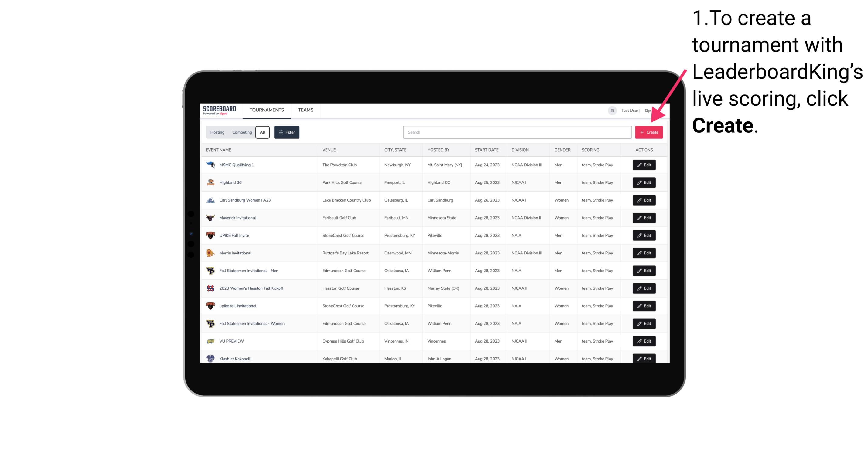Click the TEAMS navigation tab
The height and width of the screenshot is (467, 868).
pyautogui.click(x=306, y=110)
